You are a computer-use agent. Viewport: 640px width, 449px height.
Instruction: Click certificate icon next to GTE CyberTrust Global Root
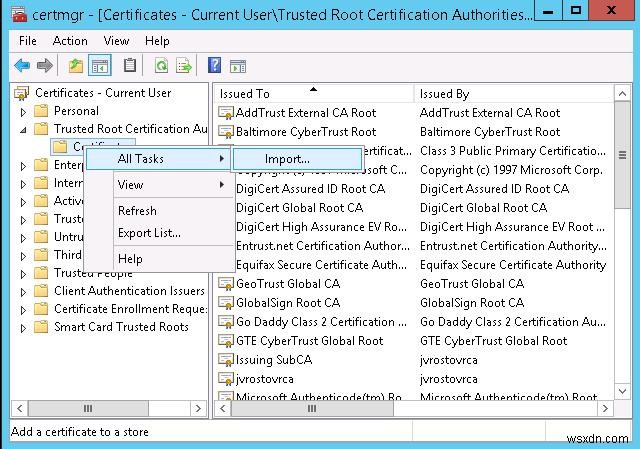point(225,341)
